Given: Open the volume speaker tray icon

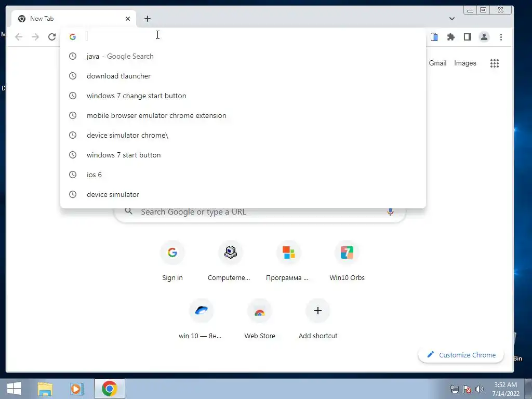Looking at the screenshot, I should [x=480, y=389].
